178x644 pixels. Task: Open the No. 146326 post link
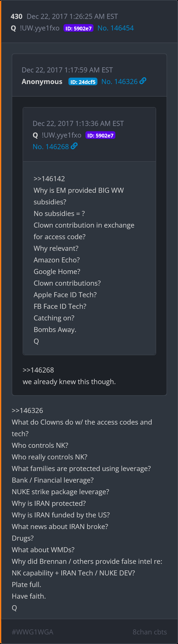click(119, 82)
